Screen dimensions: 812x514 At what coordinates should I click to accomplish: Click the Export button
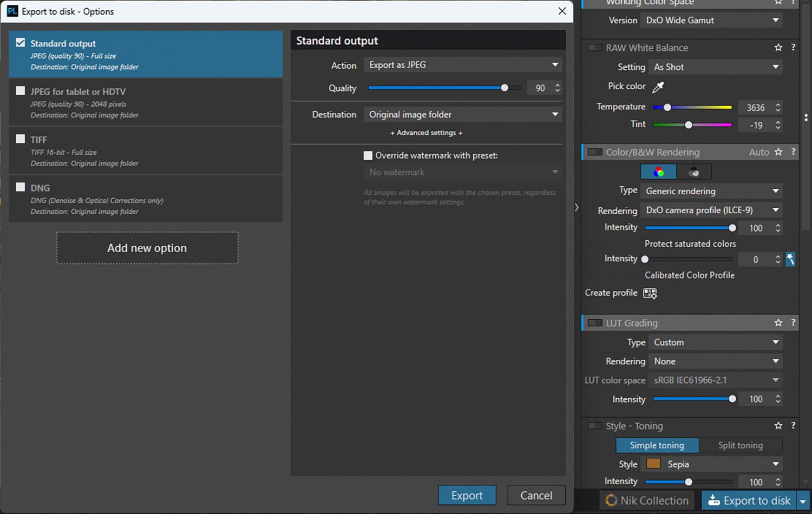tap(467, 495)
